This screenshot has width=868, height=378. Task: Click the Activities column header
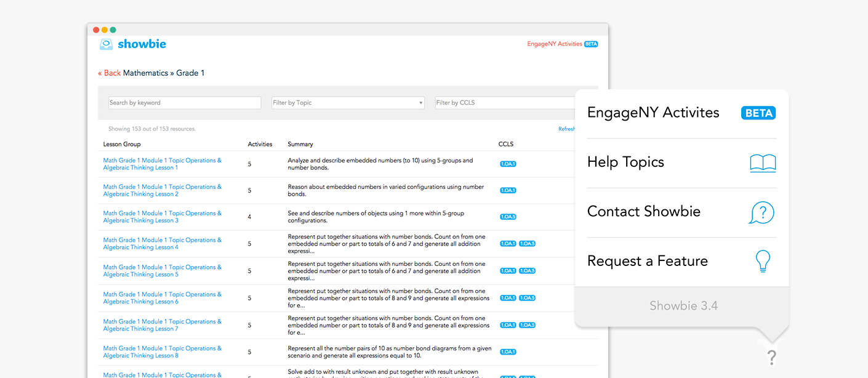coord(260,144)
